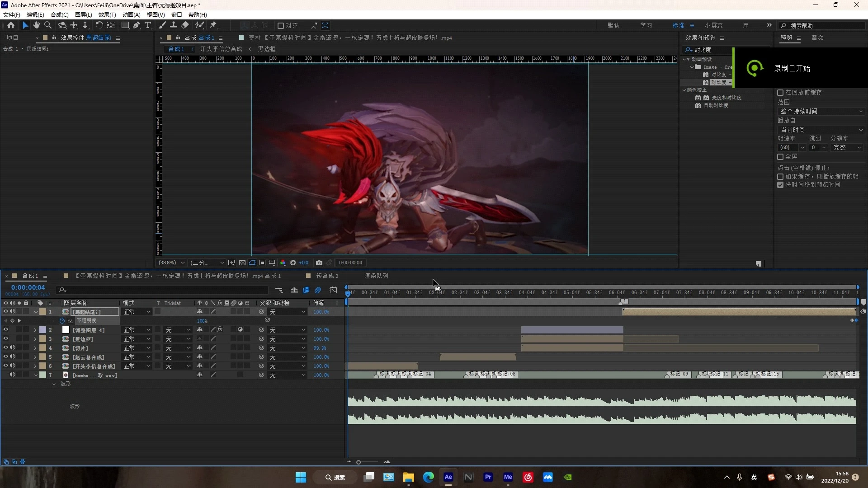Expand the 调整图层 4 layer properties
This screenshot has height=488, width=868.
[35, 330]
